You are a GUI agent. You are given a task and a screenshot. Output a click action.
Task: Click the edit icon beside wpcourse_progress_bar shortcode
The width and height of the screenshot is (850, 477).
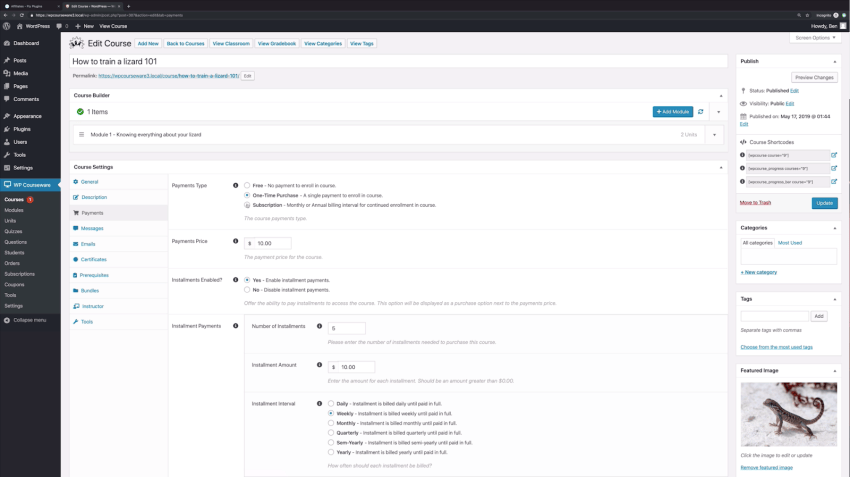[834, 182]
